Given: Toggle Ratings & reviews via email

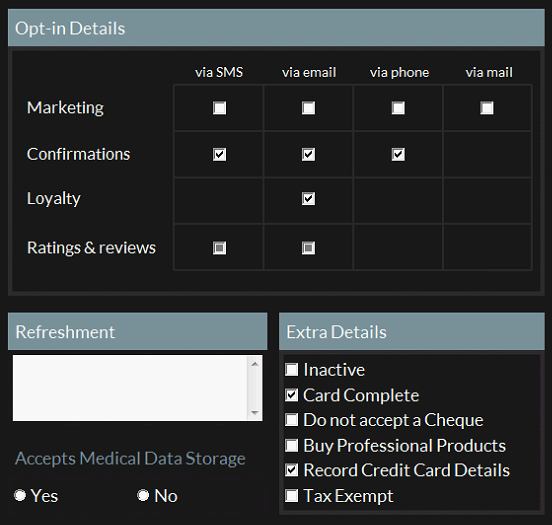Looking at the screenshot, I should pyautogui.click(x=308, y=248).
